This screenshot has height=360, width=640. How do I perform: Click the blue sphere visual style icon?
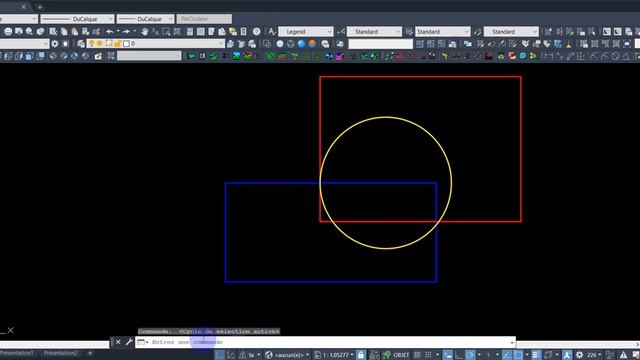tap(301, 44)
